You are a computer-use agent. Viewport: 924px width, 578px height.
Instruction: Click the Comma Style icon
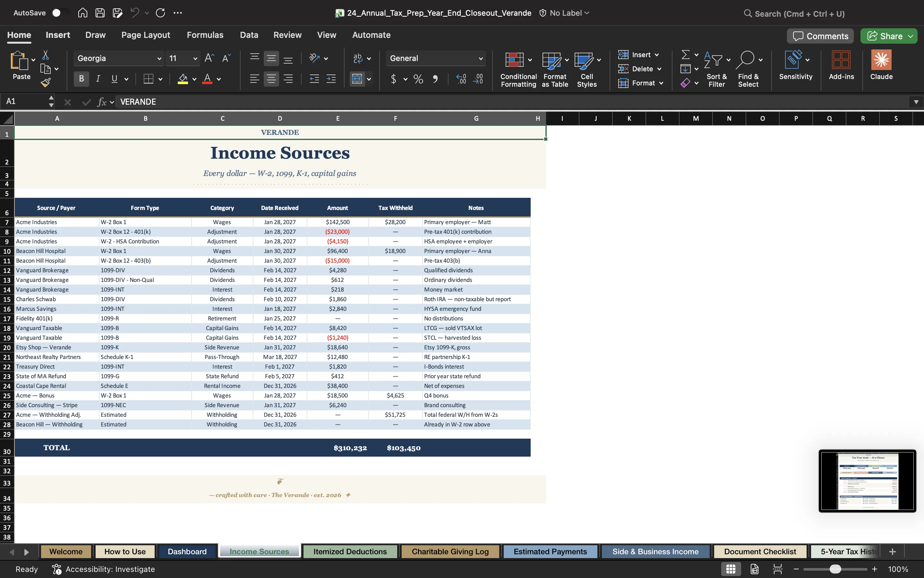435,79
